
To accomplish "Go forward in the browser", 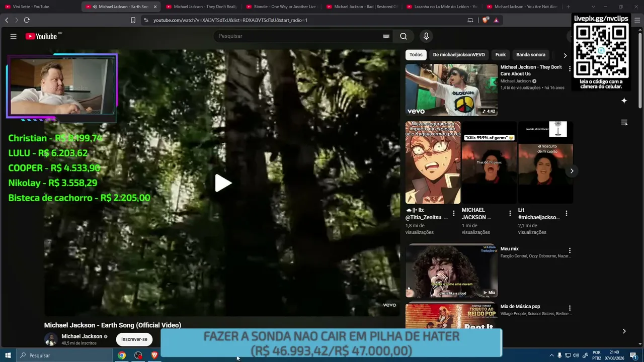I will pos(16,20).
